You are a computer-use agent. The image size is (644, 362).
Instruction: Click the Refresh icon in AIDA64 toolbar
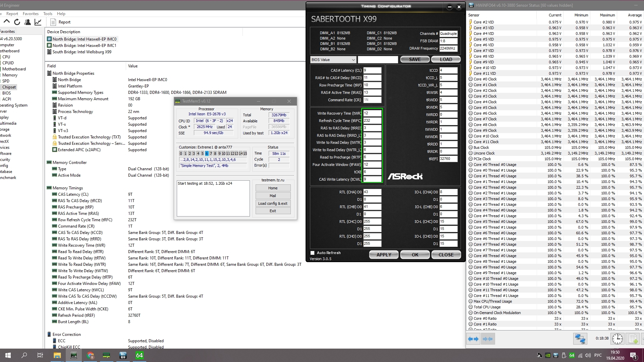click(x=17, y=22)
